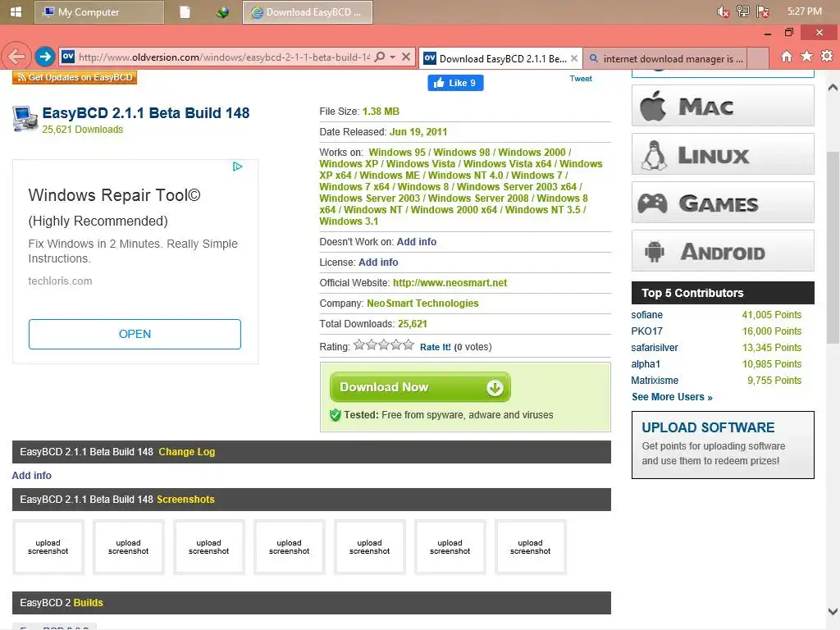Click the Facebook Like 9 button

[x=455, y=83]
